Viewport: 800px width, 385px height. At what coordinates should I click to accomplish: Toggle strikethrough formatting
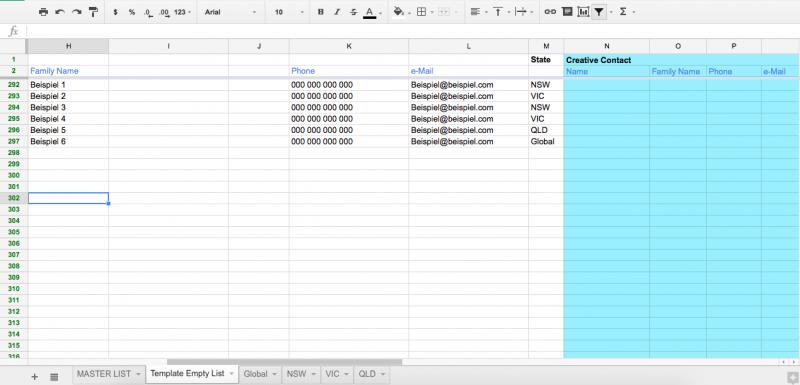tap(354, 12)
